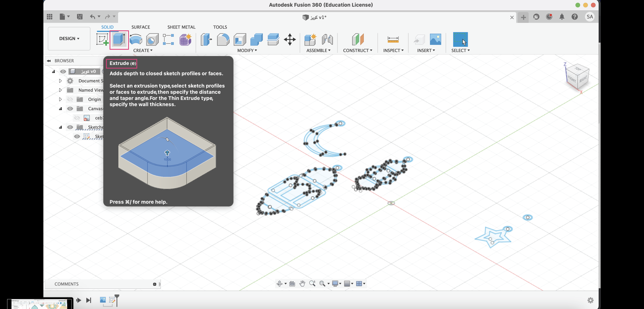Open the CREATE dropdown menu
The height and width of the screenshot is (309, 644).
pos(143,50)
